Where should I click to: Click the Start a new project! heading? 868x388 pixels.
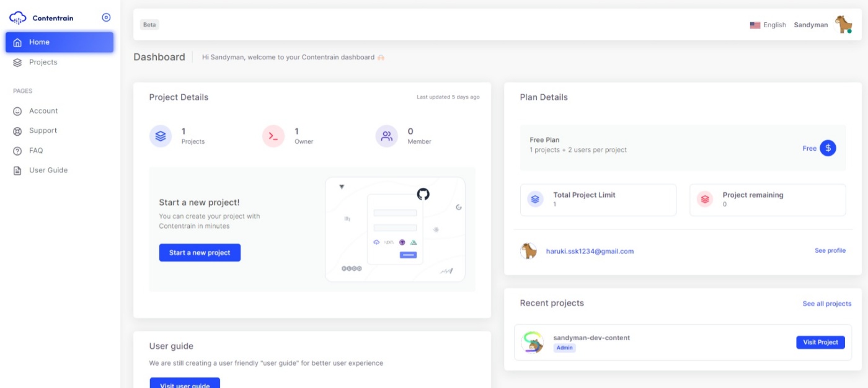[x=199, y=203]
